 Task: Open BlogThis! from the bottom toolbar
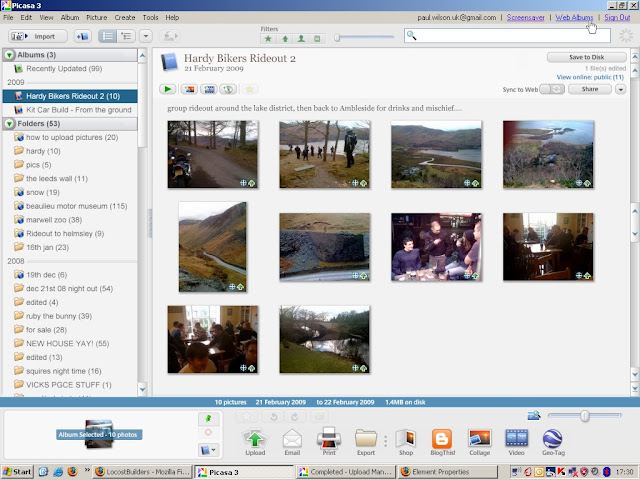pyautogui.click(x=442, y=437)
